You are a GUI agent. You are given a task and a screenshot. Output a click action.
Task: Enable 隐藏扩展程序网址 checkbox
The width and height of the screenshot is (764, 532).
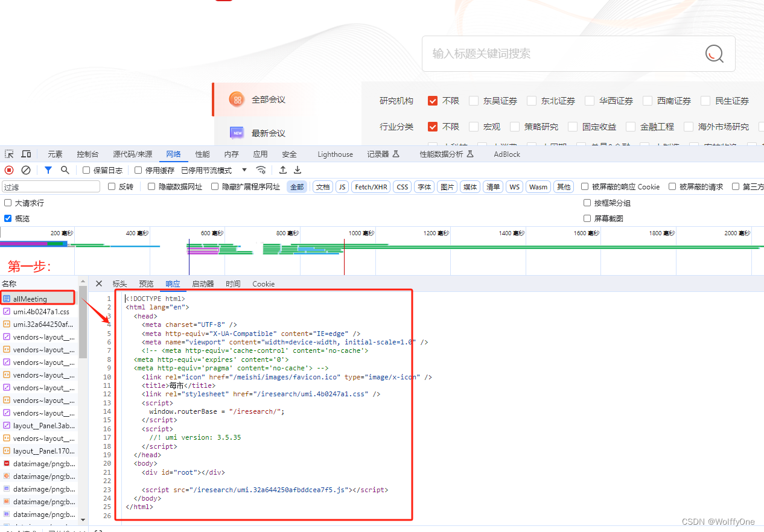215,187
